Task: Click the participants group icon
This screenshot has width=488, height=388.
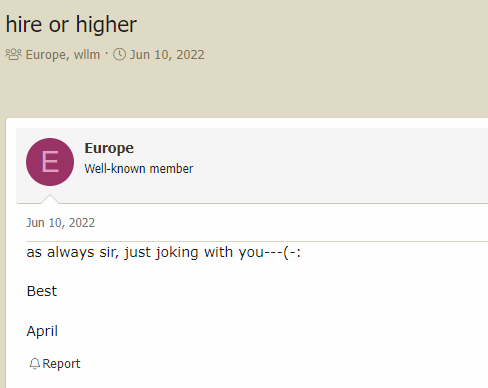Action: [14, 54]
